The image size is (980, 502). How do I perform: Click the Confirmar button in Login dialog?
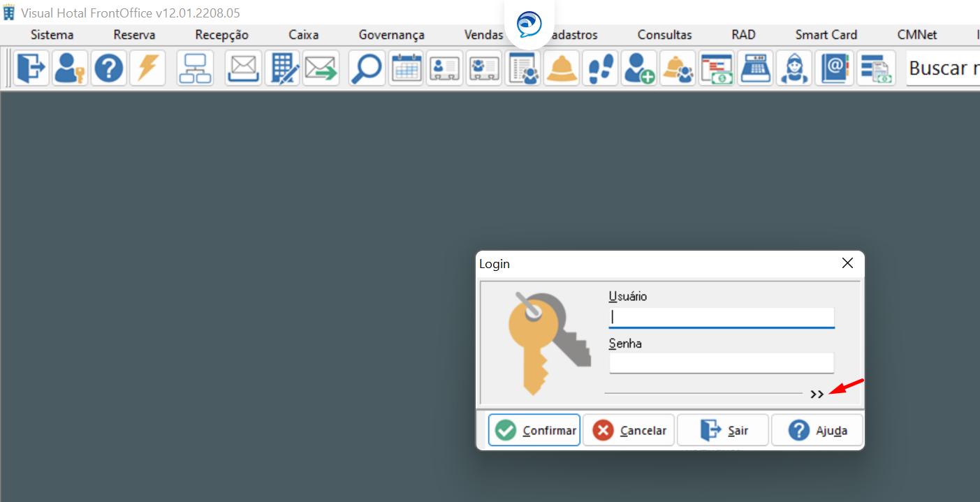tap(534, 430)
